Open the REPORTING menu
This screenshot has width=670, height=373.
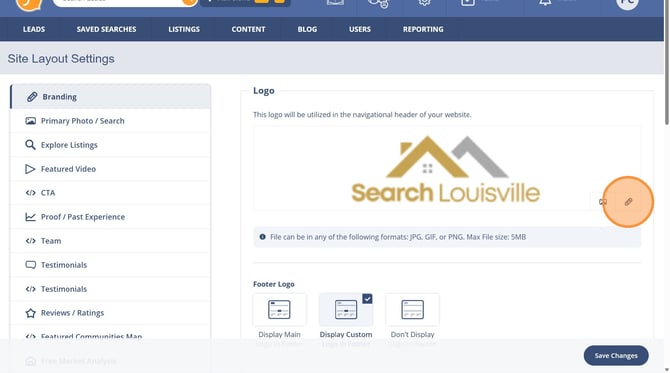423,29
